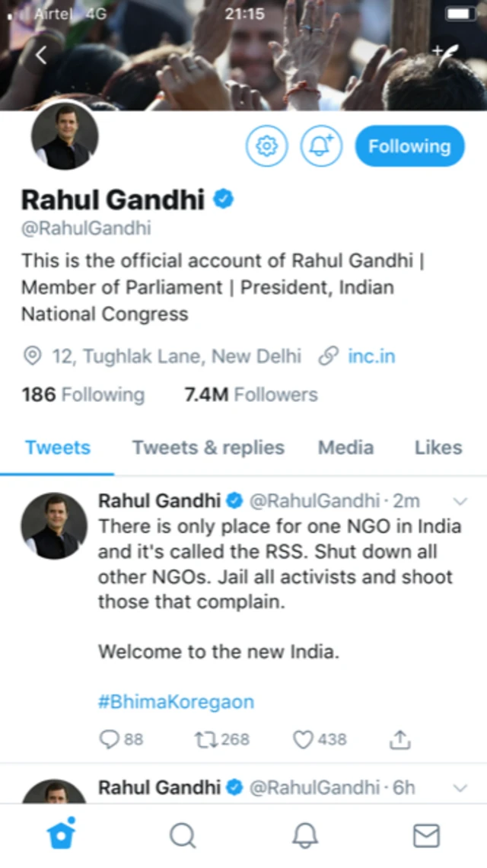
Task: Tap the back arrow in the header
Action: click(41, 55)
